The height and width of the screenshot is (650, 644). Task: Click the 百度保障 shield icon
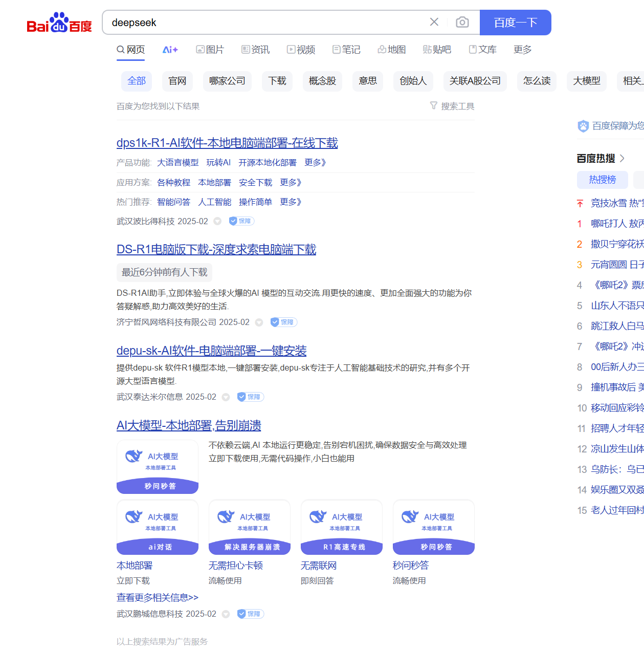pos(583,126)
